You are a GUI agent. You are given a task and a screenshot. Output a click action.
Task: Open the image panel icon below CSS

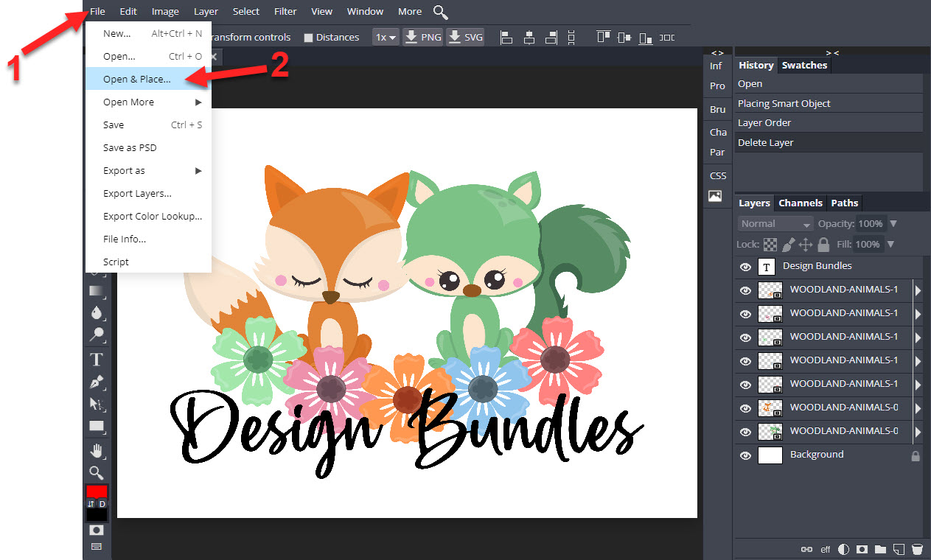coord(715,196)
